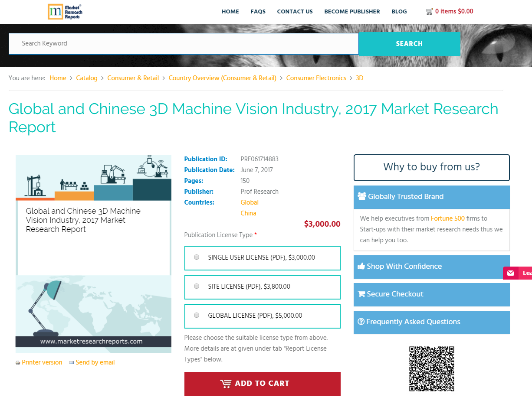Click the China country link

(x=249, y=213)
